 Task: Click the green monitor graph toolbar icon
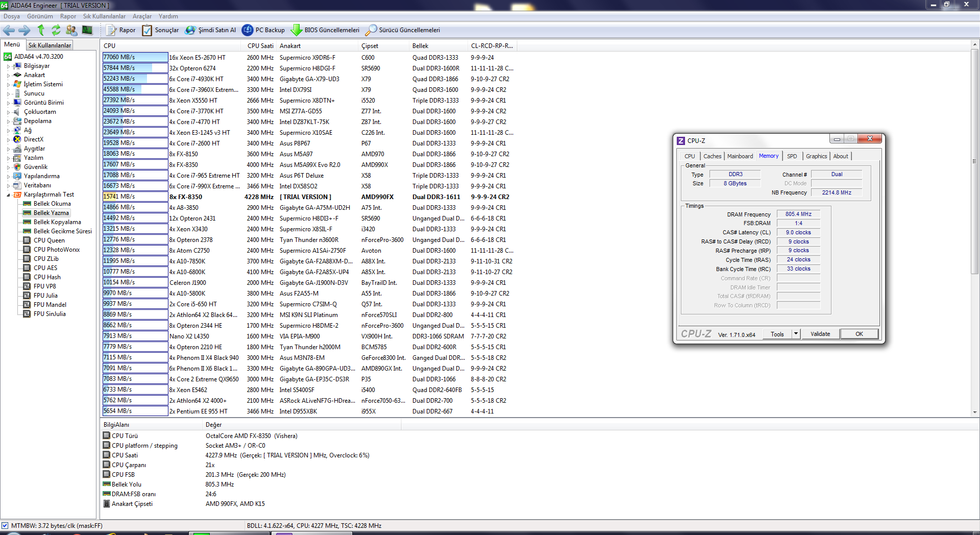pos(87,30)
